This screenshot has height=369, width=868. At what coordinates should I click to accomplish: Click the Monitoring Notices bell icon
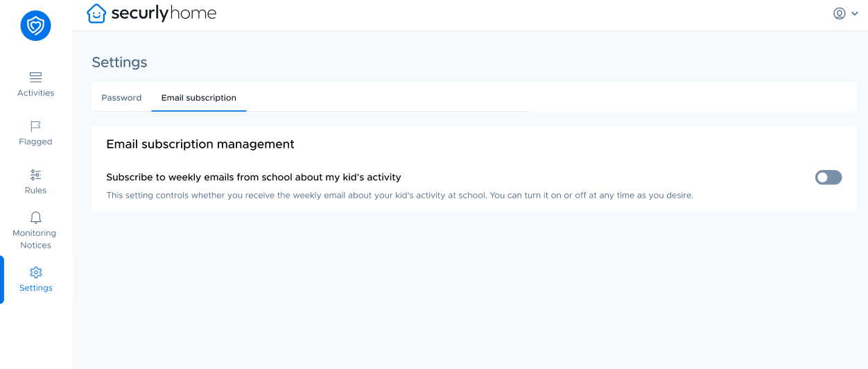pyautogui.click(x=35, y=218)
